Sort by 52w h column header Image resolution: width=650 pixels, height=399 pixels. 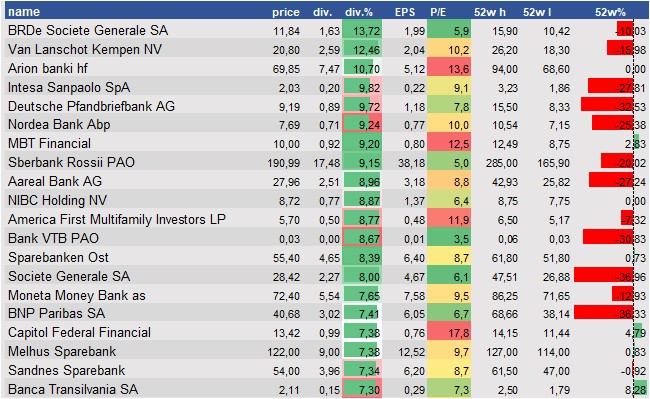[x=490, y=12]
